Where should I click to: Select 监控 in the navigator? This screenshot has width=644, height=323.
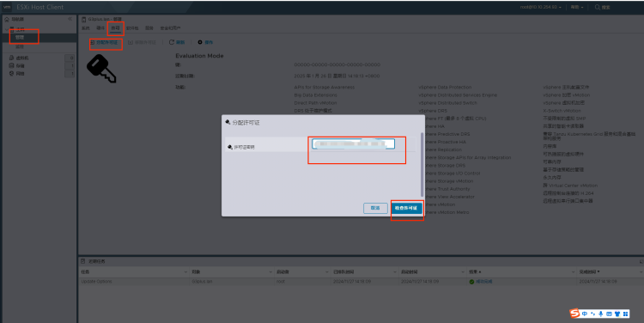click(x=20, y=47)
